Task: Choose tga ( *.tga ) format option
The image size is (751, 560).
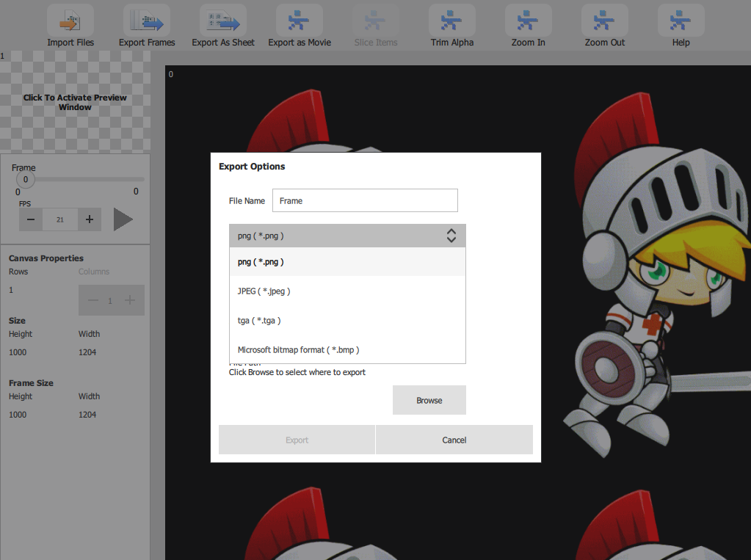Action: pyautogui.click(x=347, y=321)
